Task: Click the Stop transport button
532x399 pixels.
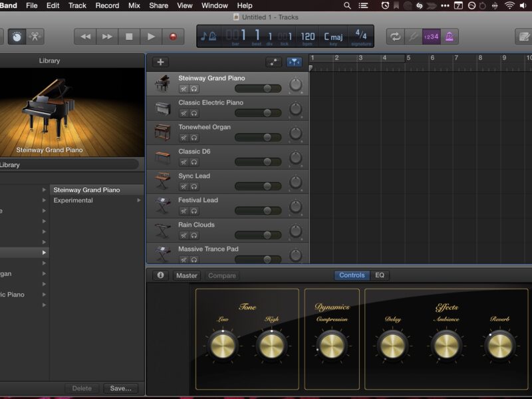Action: (129, 37)
